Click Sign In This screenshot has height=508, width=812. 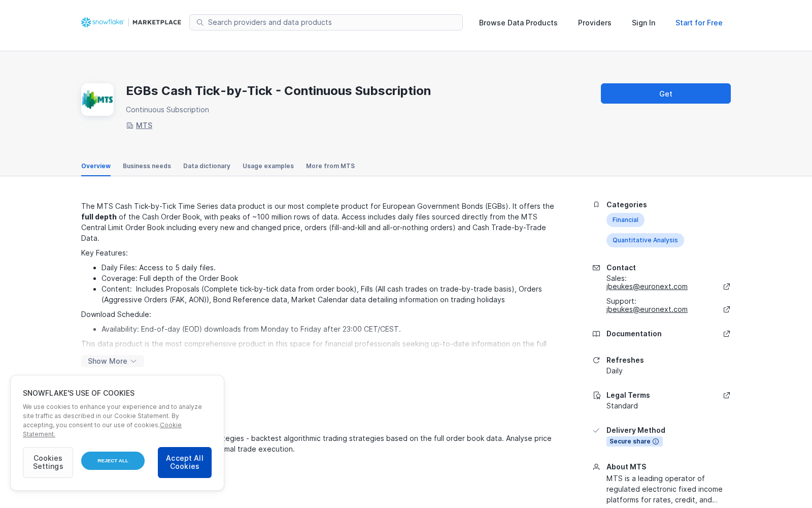coord(644,23)
